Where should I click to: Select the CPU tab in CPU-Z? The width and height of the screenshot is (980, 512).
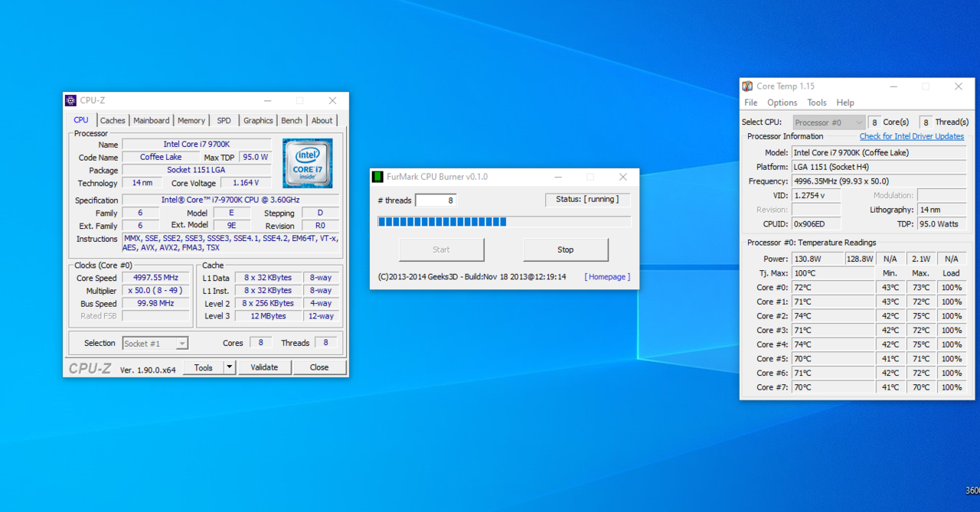(81, 119)
